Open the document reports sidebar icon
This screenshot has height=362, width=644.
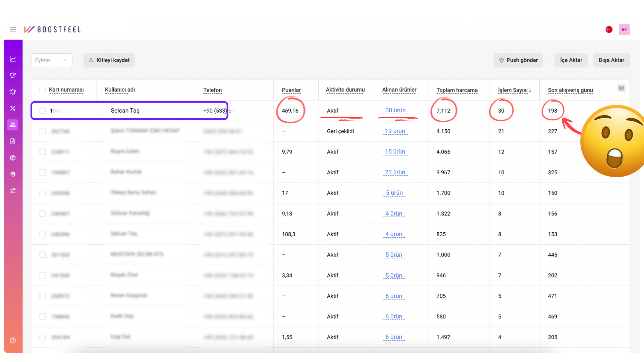13,141
